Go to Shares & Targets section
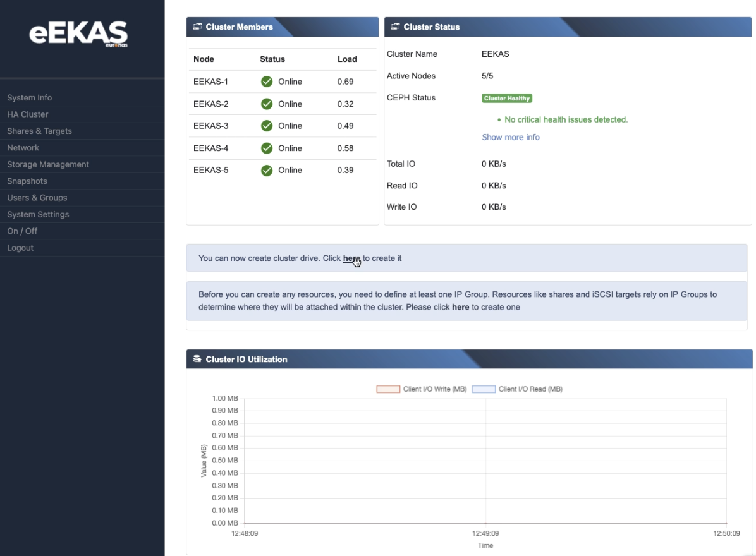 [x=39, y=131]
